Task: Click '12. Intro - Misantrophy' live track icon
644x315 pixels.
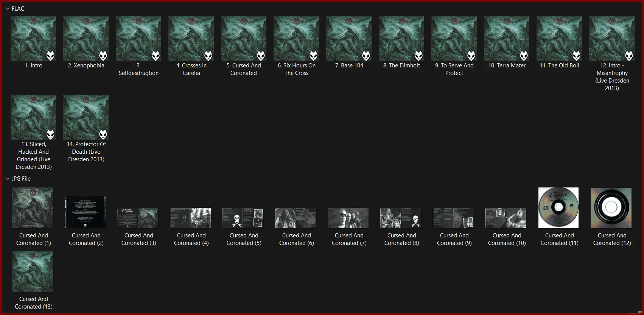Action: point(612,39)
